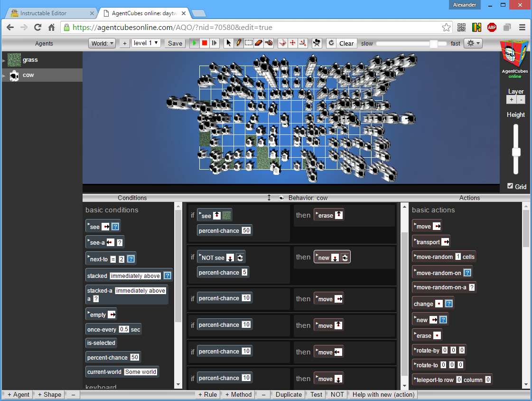
Task: Go to the browser home page
Action: pos(52,28)
